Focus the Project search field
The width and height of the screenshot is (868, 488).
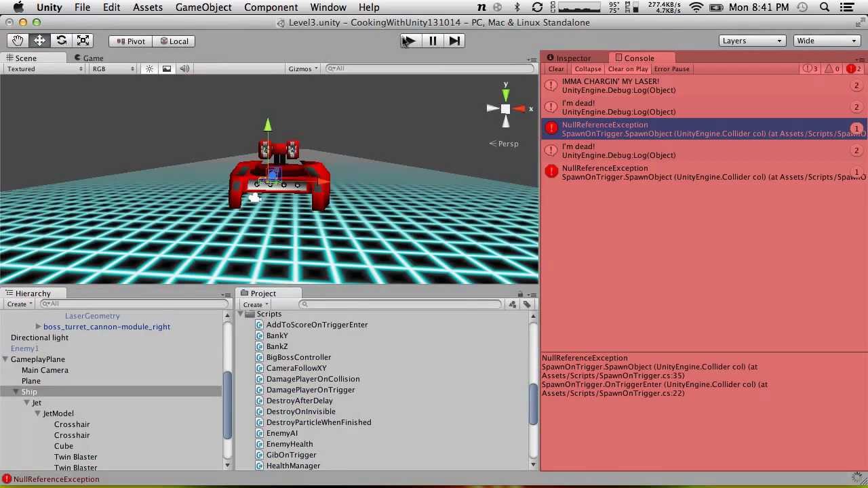click(400, 305)
